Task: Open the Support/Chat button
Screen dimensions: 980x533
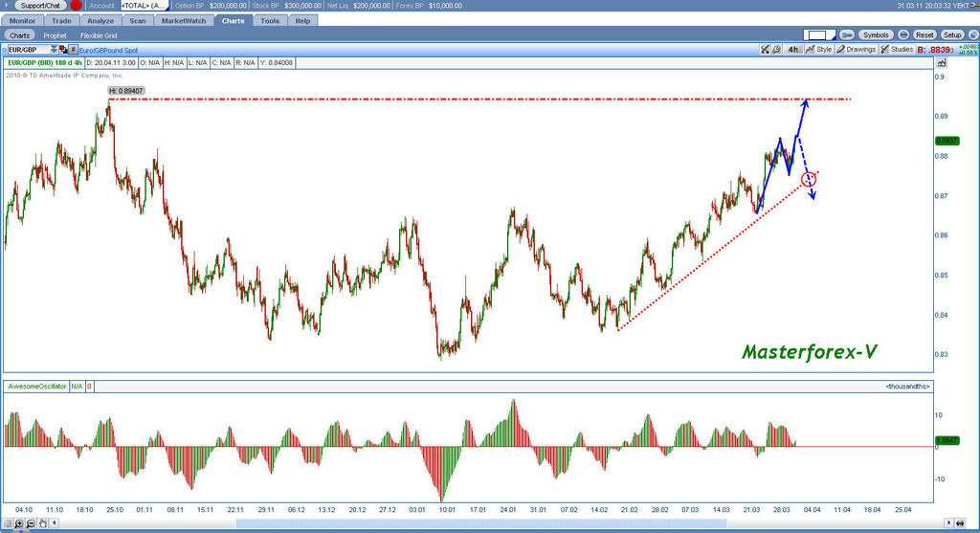Action: coord(40,6)
